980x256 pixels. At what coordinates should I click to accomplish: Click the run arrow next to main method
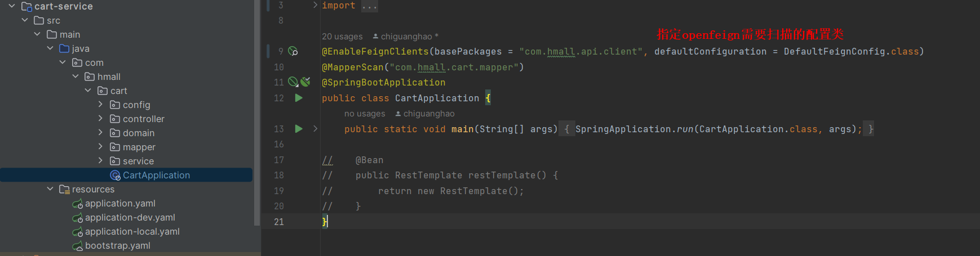pos(299,129)
